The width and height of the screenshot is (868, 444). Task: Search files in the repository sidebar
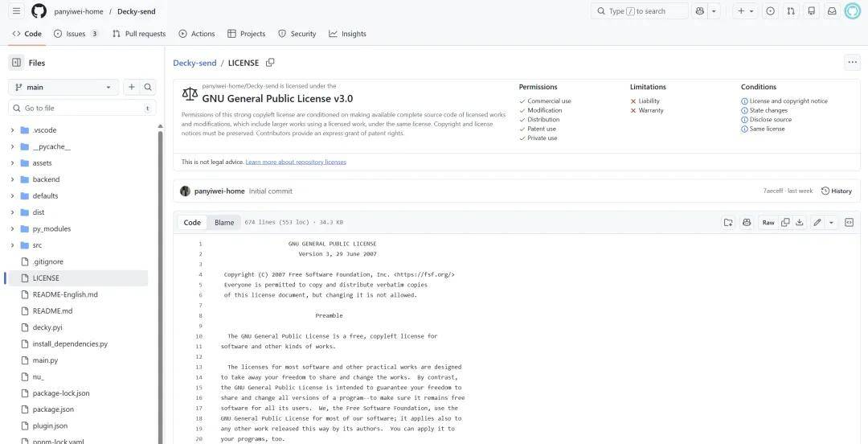coord(148,87)
